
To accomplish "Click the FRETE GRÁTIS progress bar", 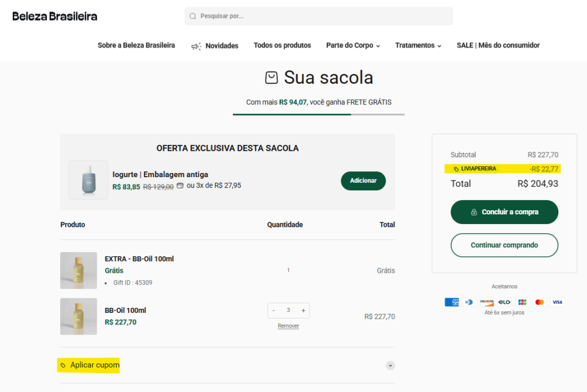I will (x=318, y=115).
